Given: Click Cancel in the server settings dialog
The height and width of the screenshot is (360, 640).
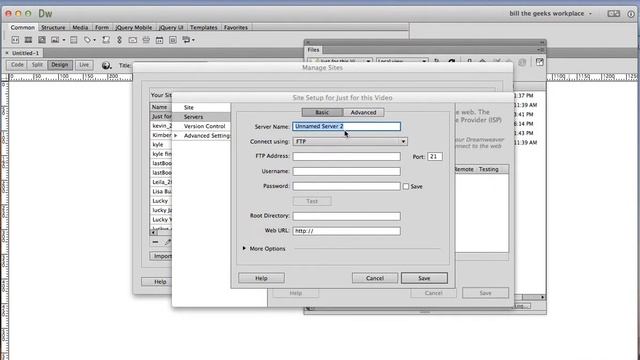Looking at the screenshot, I should [375, 278].
